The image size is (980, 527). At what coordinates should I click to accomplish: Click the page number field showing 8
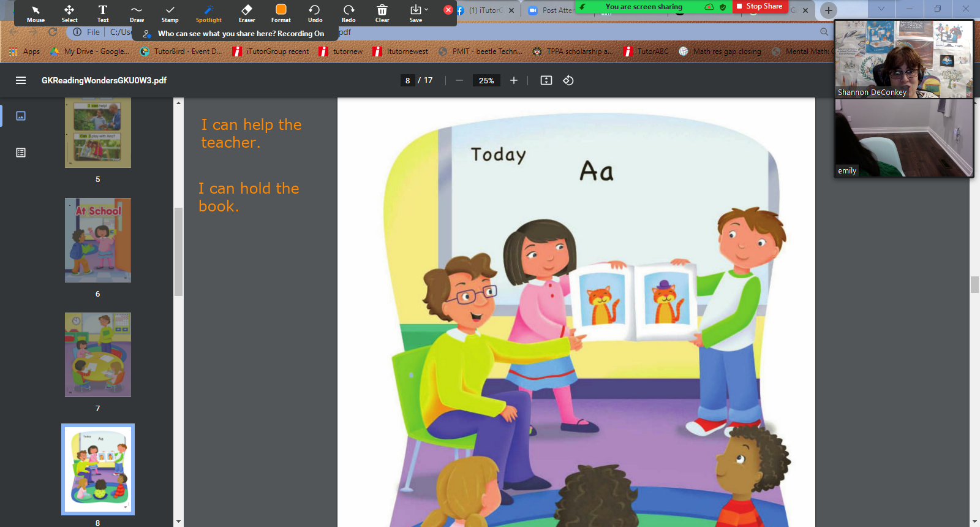point(408,80)
